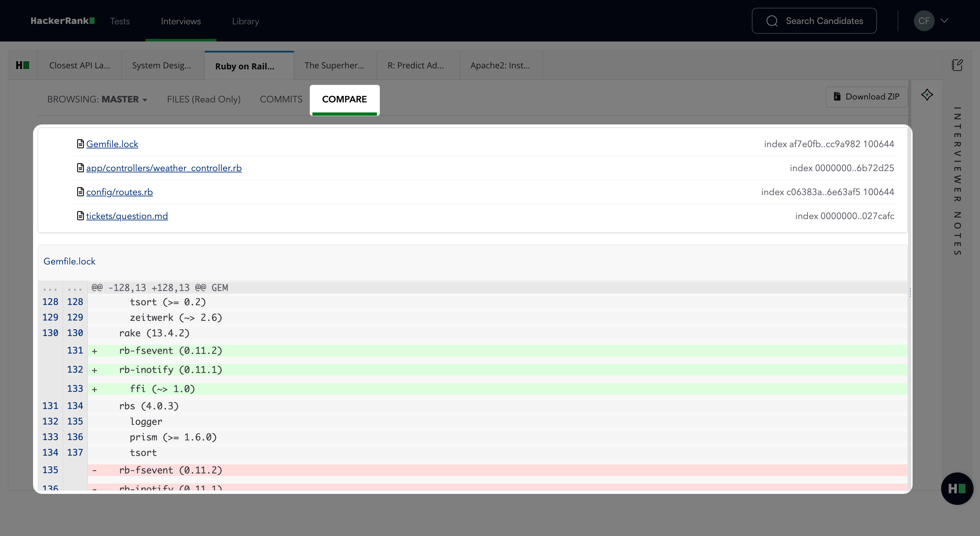The height and width of the screenshot is (536, 980).
Task: Open the config/routes.rb link
Action: tap(120, 192)
